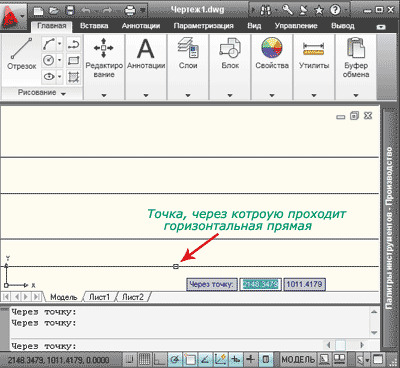Click the coordinates readout 2148.3479, 1011.4179, 0.0000
The width and height of the screenshot is (400, 368).
pos(59,360)
